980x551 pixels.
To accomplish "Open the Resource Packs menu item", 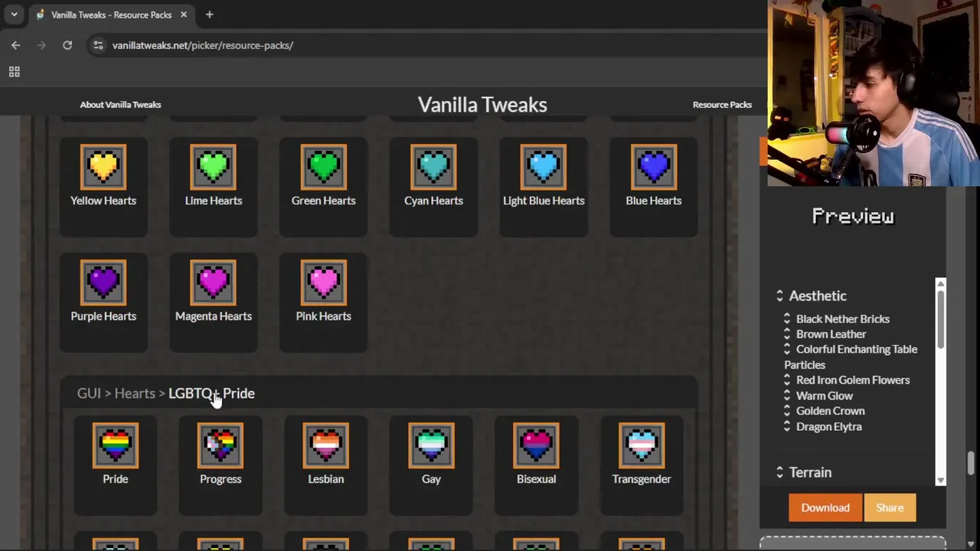I will tap(722, 105).
